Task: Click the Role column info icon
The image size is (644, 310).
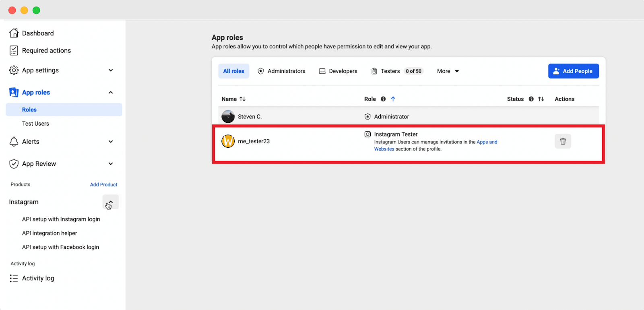Action: (383, 99)
